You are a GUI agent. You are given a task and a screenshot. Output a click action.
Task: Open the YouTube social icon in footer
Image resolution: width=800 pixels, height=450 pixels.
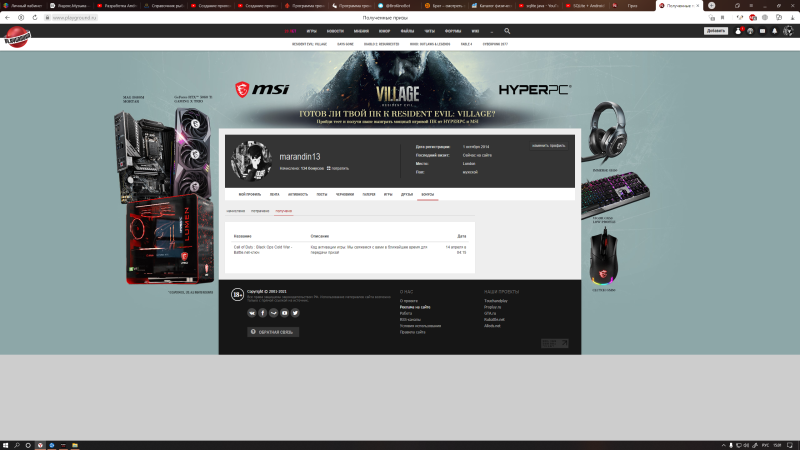click(x=285, y=313)
